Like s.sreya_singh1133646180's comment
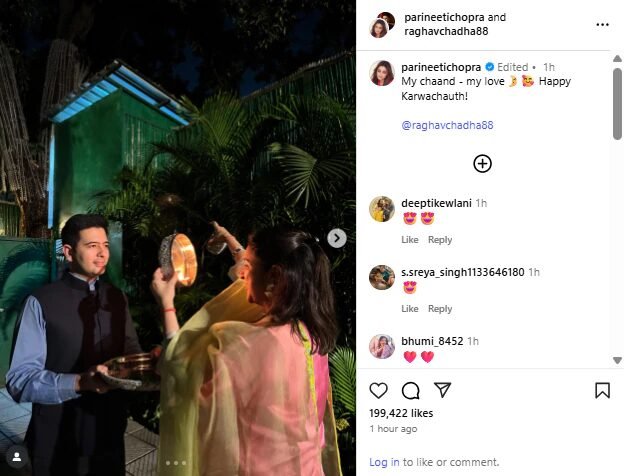The image size is (624, 476). click(410, 308)
